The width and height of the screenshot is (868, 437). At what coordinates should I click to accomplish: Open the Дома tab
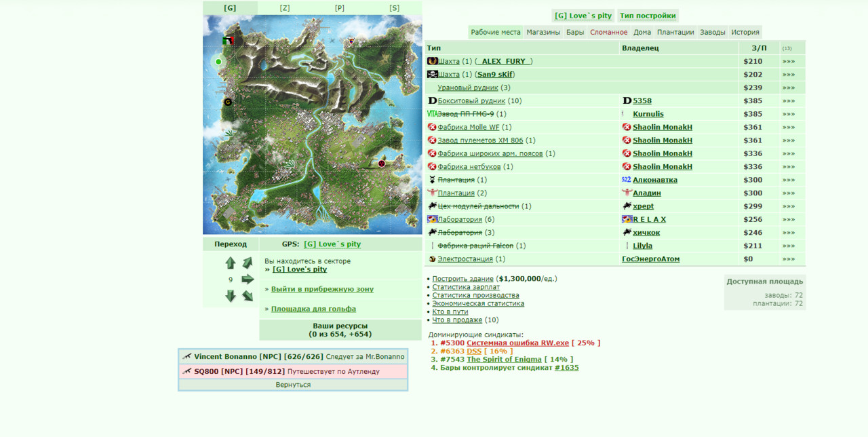point(642,32)
